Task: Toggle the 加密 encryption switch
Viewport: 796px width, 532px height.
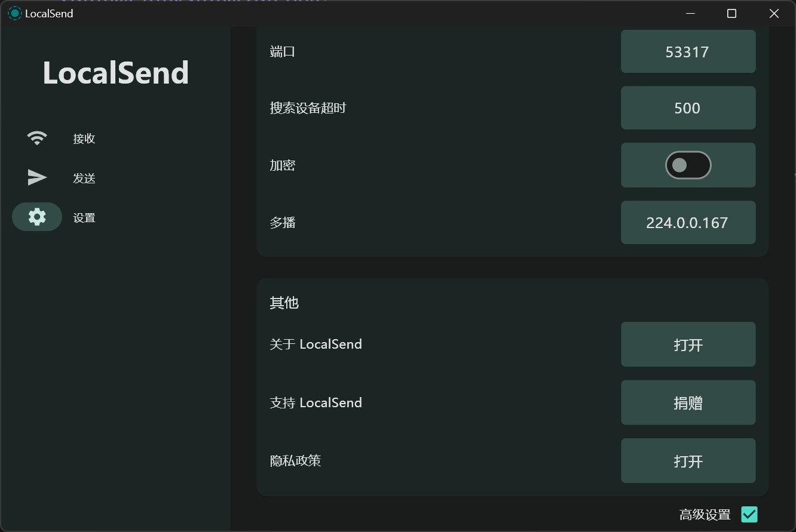Action: tap(688, 165)
